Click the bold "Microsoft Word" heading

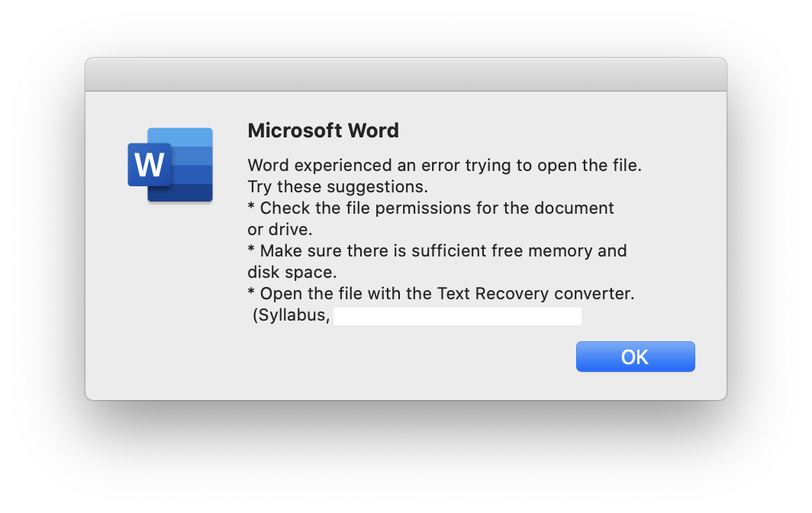pyautogui.click(x=323, y=131)
